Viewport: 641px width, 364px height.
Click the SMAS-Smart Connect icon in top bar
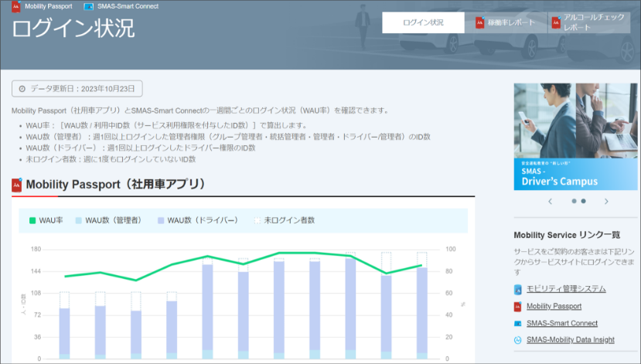click(x=88, y=6)
